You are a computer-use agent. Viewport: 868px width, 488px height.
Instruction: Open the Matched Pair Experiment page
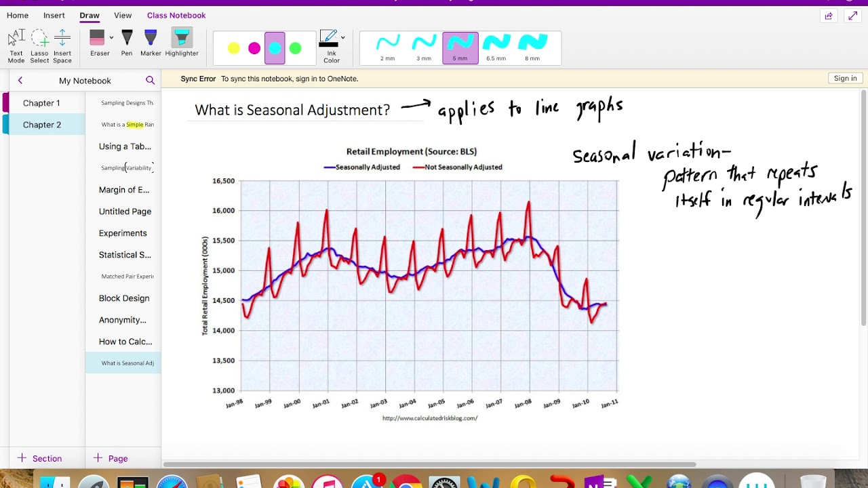[123, 277]
